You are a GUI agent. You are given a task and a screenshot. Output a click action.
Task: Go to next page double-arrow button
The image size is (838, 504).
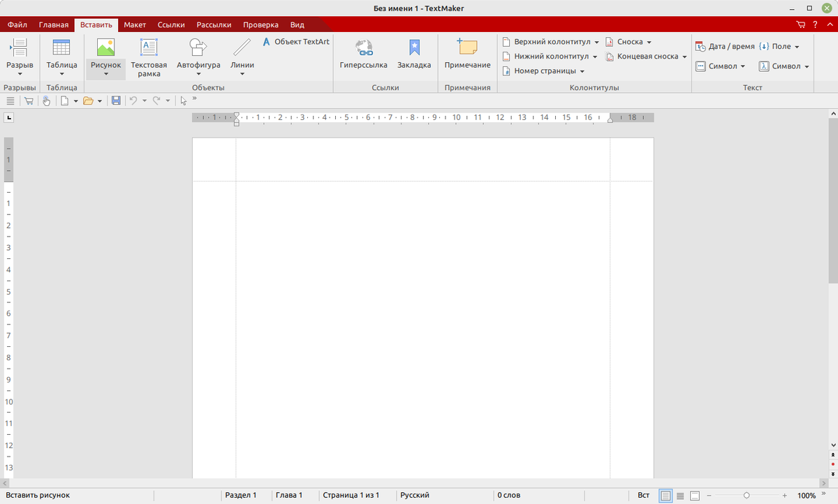tap(833, 473)
